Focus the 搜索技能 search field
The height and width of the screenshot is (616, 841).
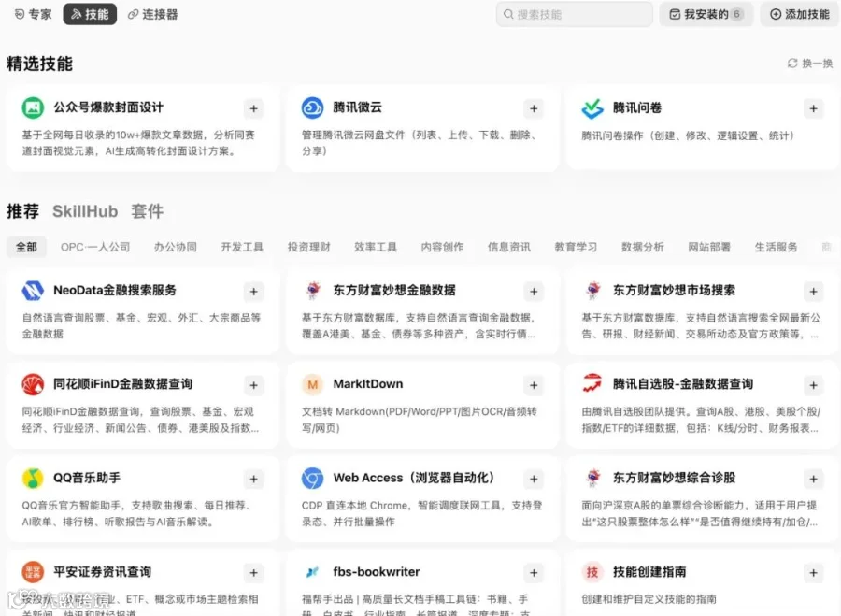pos(575,14)
